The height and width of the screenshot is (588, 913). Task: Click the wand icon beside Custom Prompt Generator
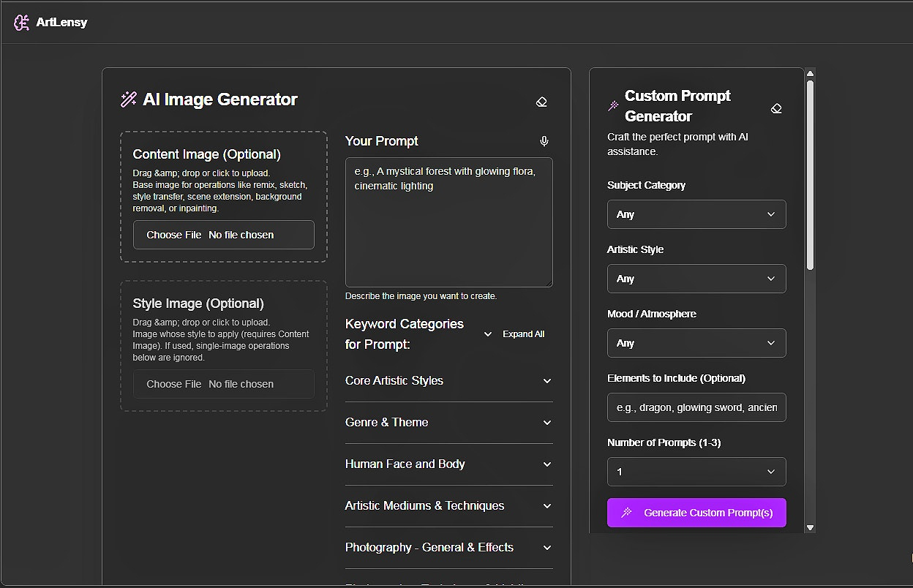pyautogui.click(x=614, y=106)
